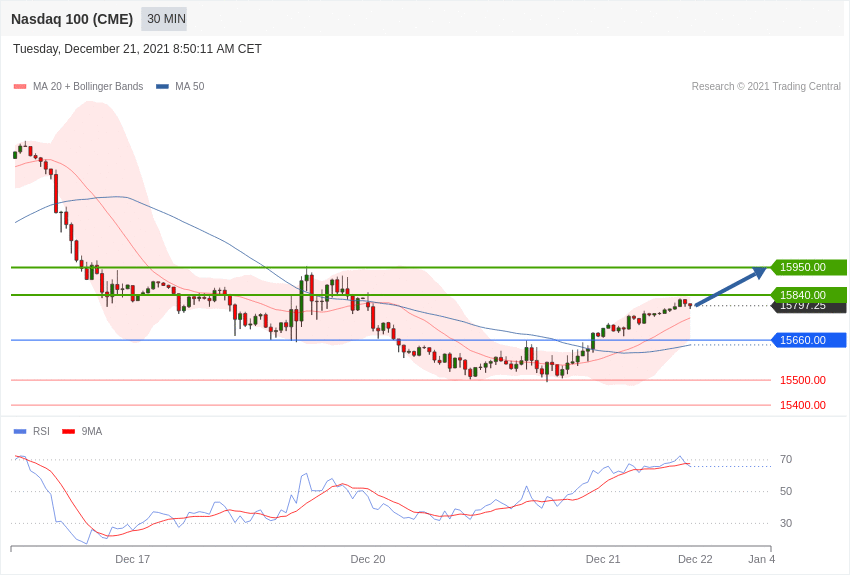The width and height of the screenshot is (850, 576).
Task: Click the 15400.00 red support label
Action: [x=802, y=405]
